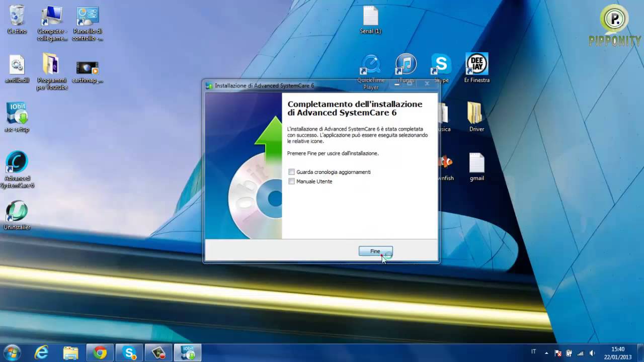Select the Serial (1) text file
Image resolution: width=644 pixels, height=362 pixels.
pos(370,20)
